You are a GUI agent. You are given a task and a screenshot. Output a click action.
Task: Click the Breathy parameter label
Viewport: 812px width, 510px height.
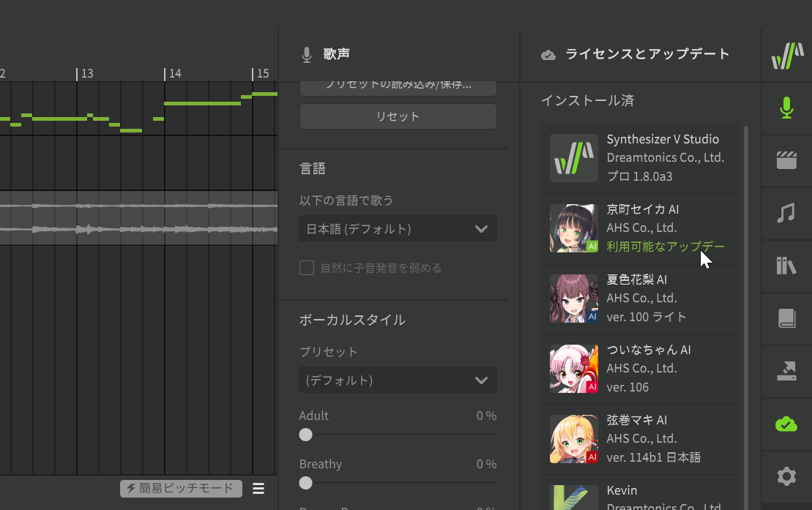321,464
